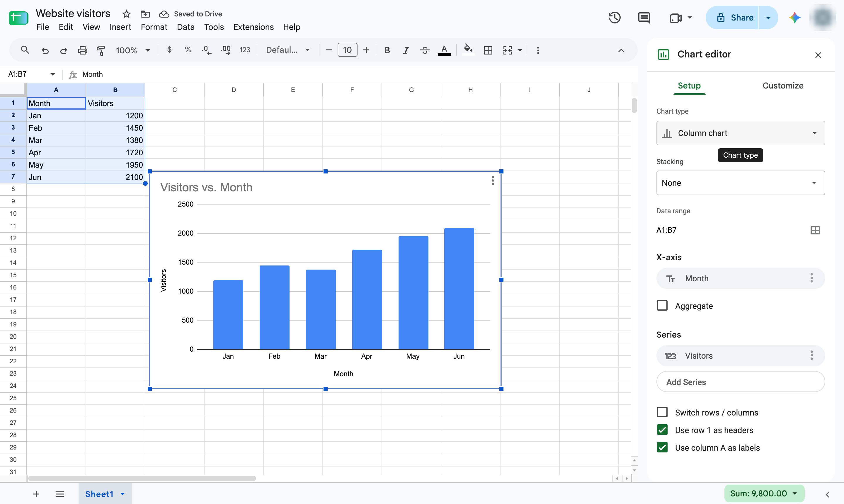The height and width of the screenshot is (504, 844).
Task: Format as percent icon
Action: point(188,50)
